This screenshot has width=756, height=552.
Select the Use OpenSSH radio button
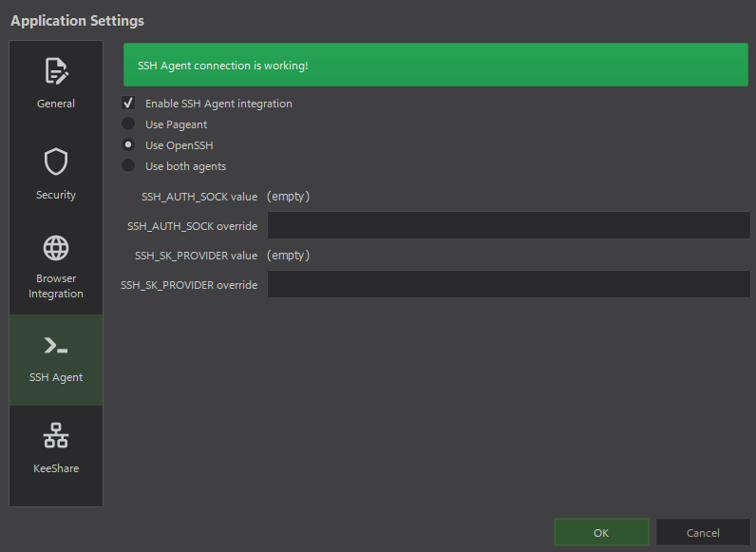coord(128,144)
